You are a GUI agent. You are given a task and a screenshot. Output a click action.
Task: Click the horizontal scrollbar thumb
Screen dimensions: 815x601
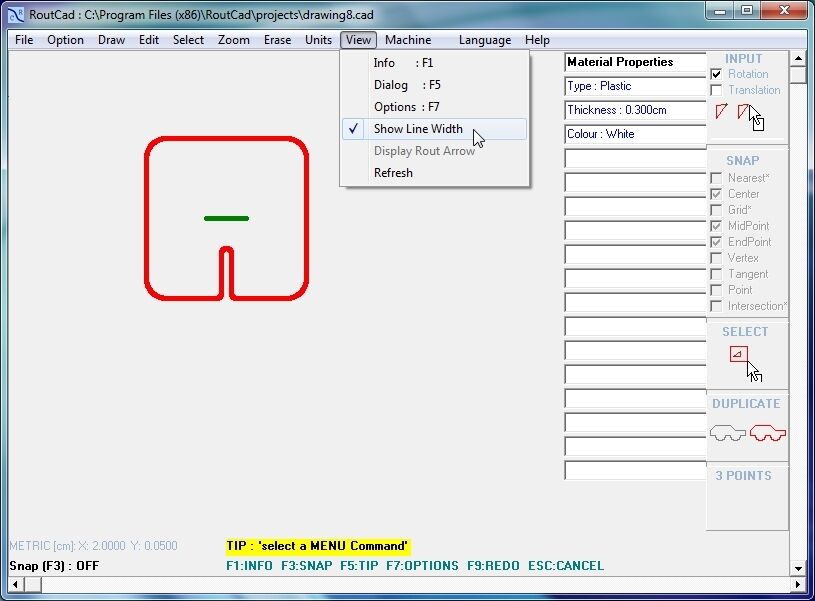point(33,584)
